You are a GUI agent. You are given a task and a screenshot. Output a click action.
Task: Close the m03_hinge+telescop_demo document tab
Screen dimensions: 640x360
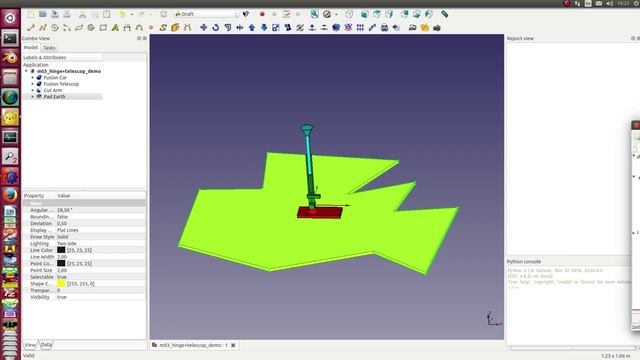233,345
